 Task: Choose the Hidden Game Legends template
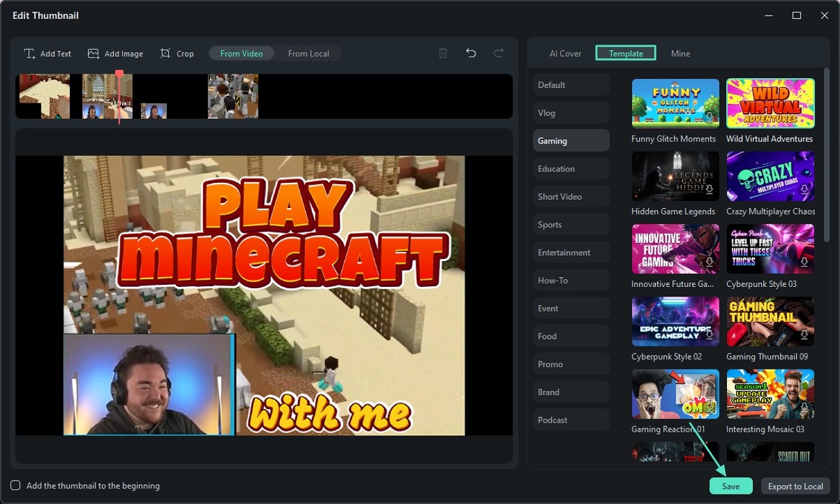click(675, 176)
